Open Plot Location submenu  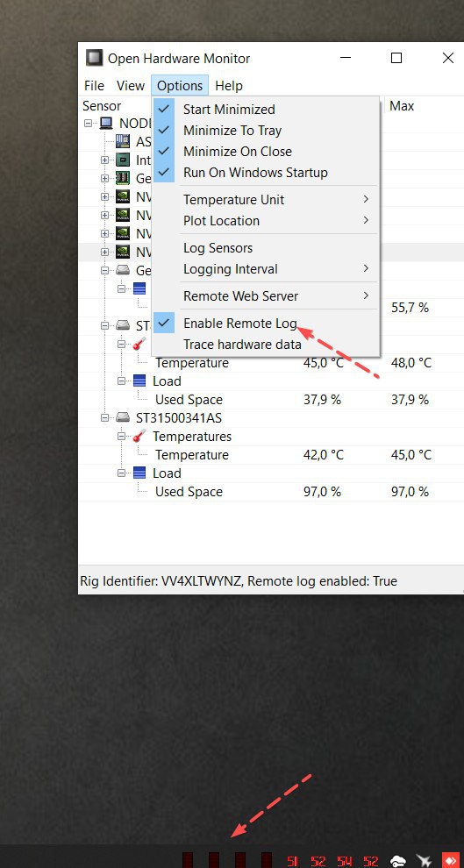click(x=266, y=220)
